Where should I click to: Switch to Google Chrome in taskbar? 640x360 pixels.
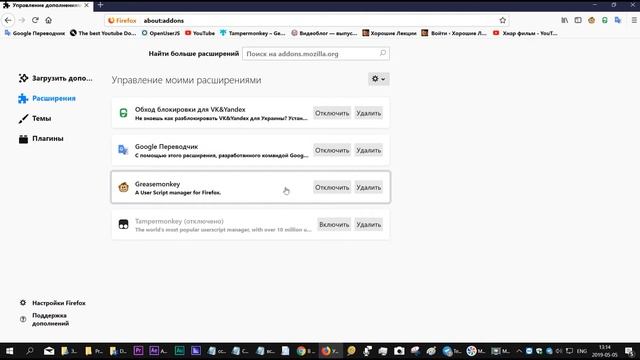click(306, 351)
